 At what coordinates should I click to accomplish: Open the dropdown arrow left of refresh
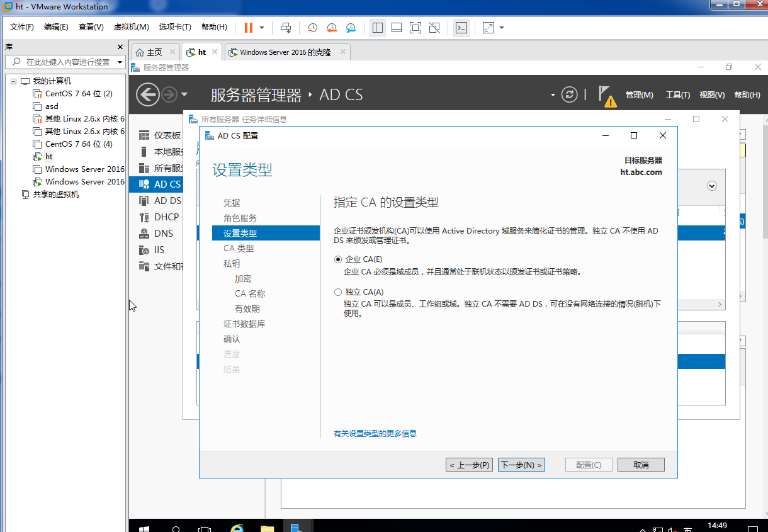click(x=553, y=95)
